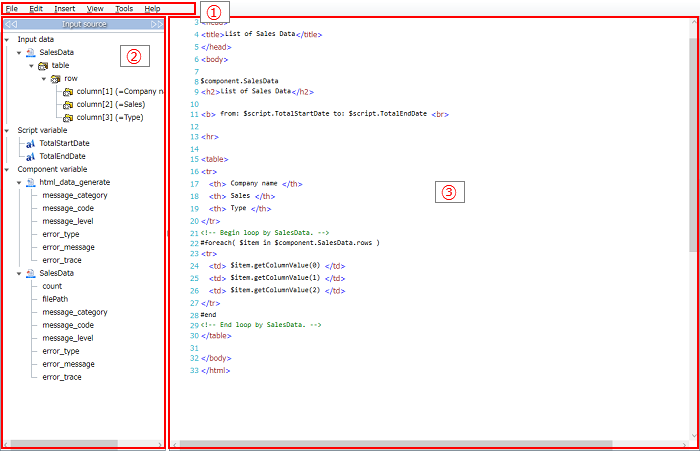This screenshot has height=451, width=700.
Task: Click the left double-arrow on Input source header
Action: click(x=12, y=24)
